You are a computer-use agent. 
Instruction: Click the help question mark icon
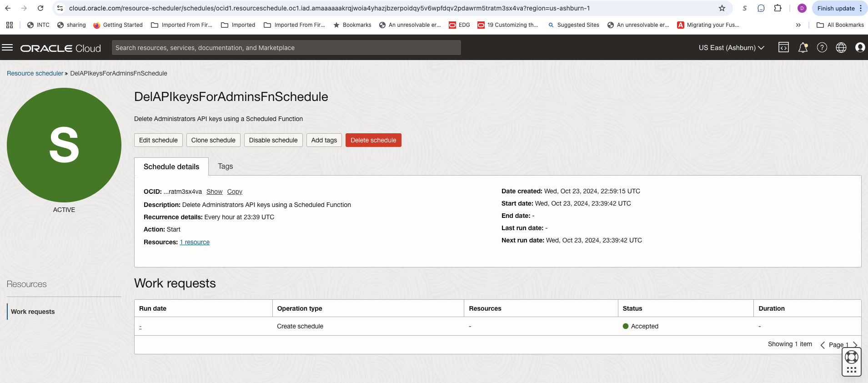tap(822, 47)
